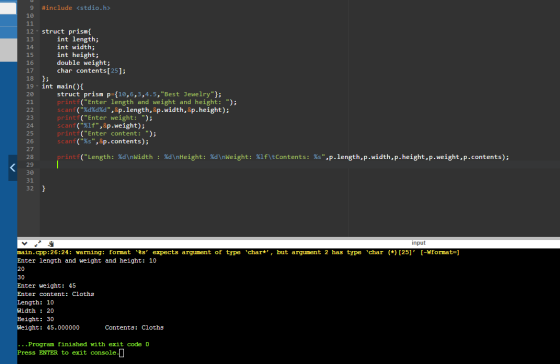Click 'Length: 10' in the console output

point(35,303)
